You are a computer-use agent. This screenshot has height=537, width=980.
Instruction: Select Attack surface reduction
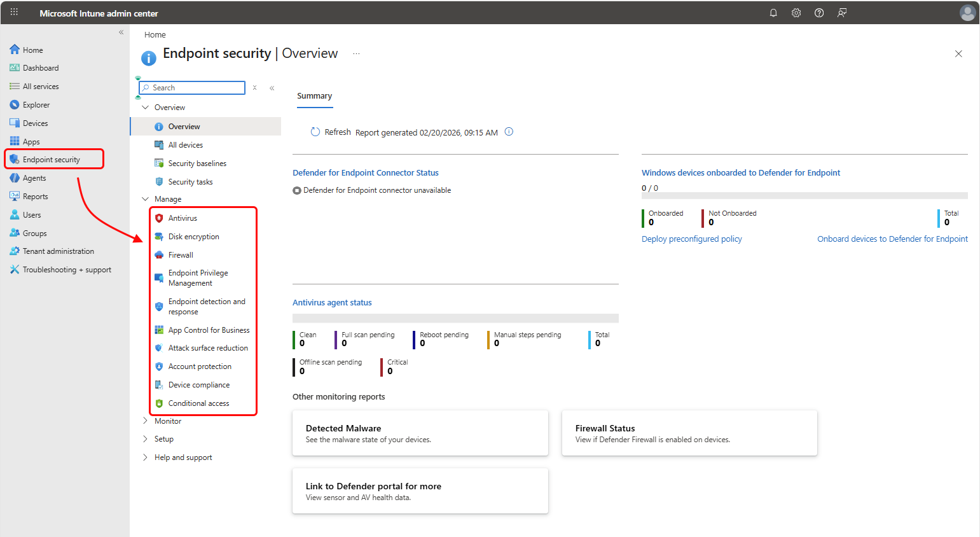click(208, 348)
